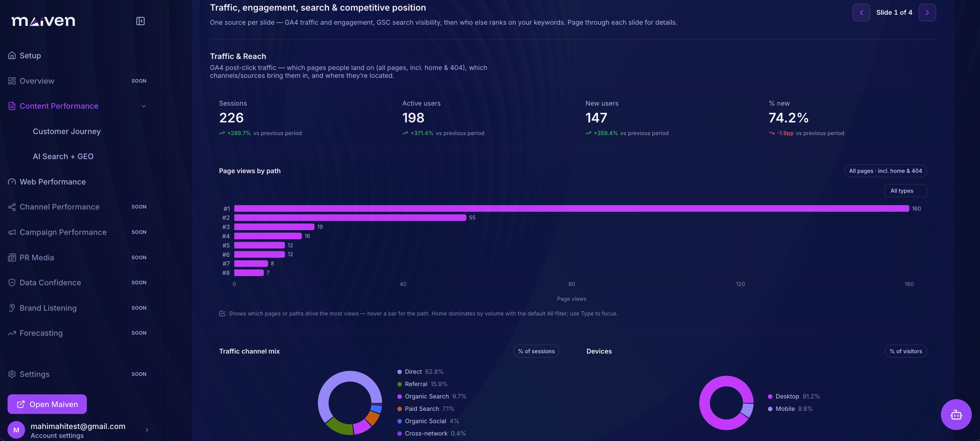This screenshot has width=980, height=441.
Task: Click the Content Performance document icon
Action: click(x=12, y=106)
